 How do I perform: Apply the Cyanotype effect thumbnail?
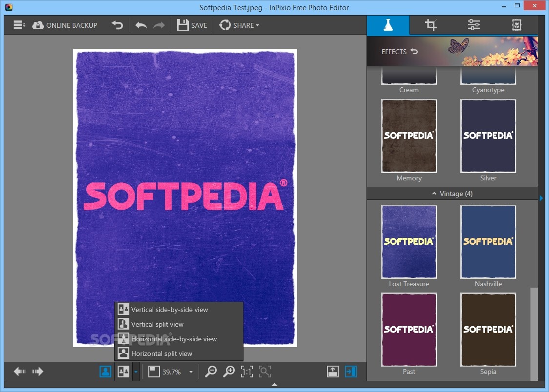tap(488, 76)
